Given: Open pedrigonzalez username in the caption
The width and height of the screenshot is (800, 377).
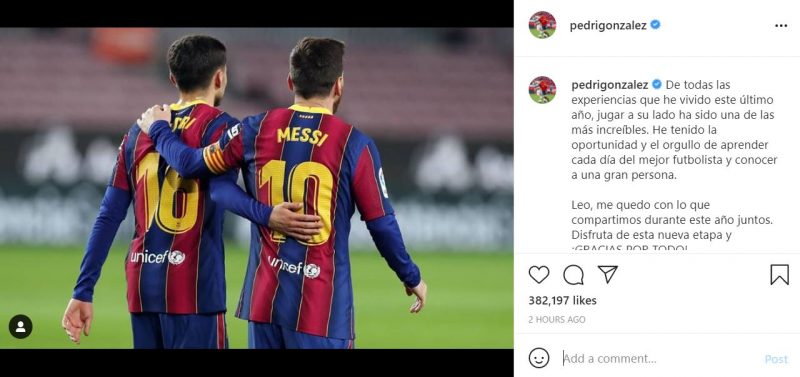Looking at the screenshot, I should coord(610,85).
